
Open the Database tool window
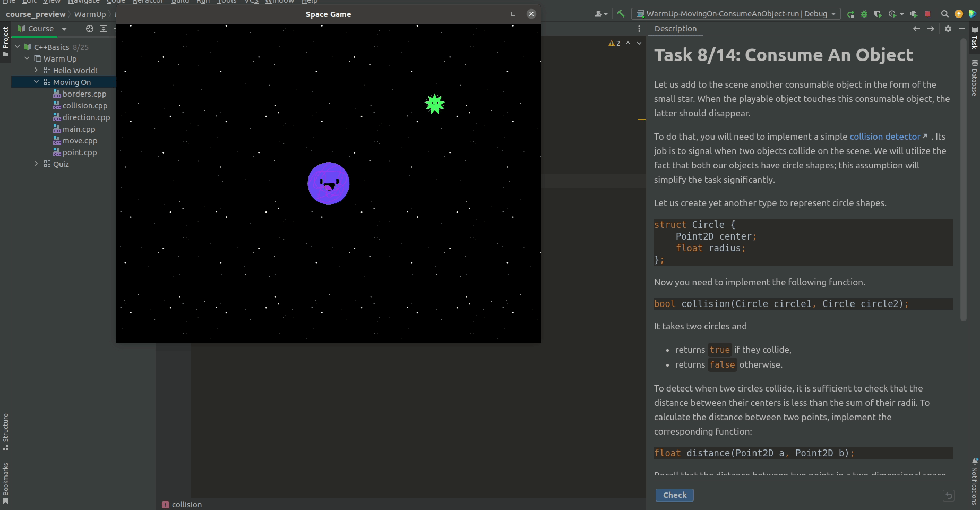[x=974, y=78]
